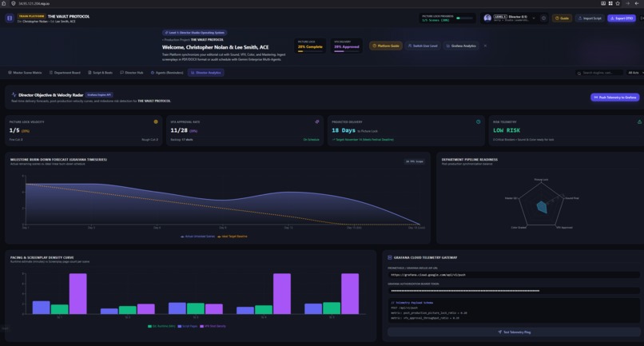Click the 39% Approved VFX delivery bar

click(x=346, y=51)
